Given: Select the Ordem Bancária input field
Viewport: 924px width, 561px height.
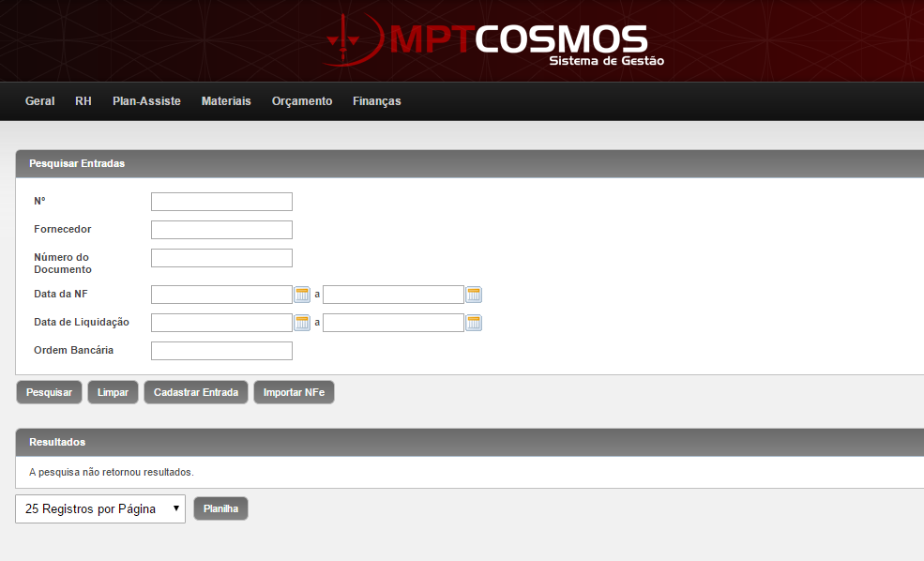Looking at the screenshot, I should pos(221,351).
